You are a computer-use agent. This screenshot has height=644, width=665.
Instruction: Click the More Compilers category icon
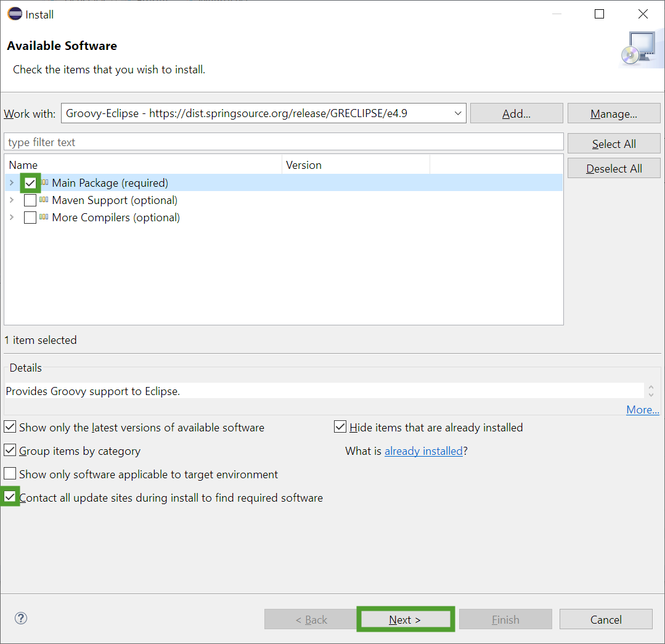click(x=44, y=218)
